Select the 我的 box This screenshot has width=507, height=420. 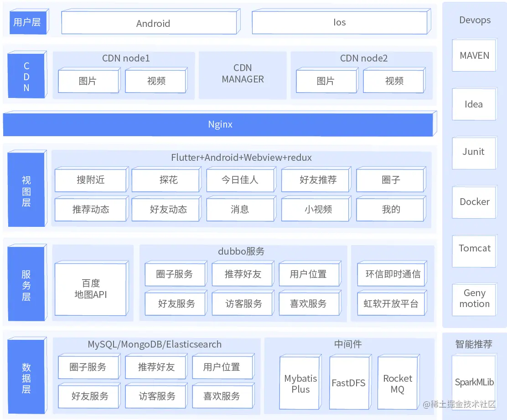click(x=391, y=209)
